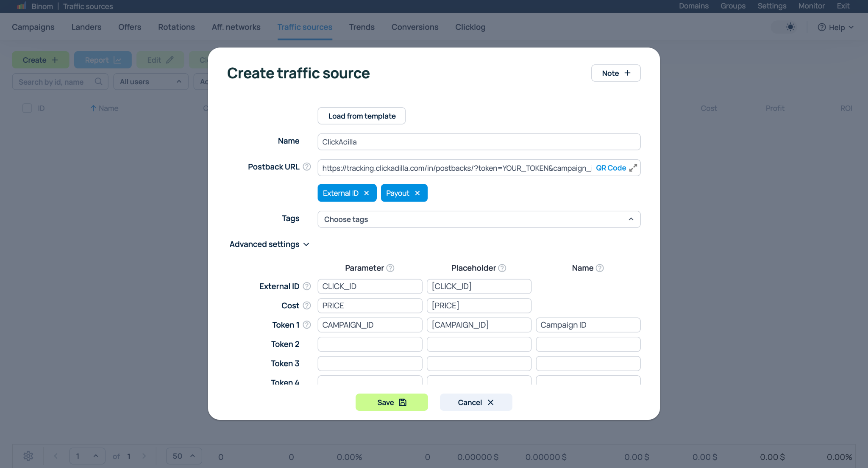Open the All users filter dropdown
Viewport: 868px width, 468px height.
point(150,82)
